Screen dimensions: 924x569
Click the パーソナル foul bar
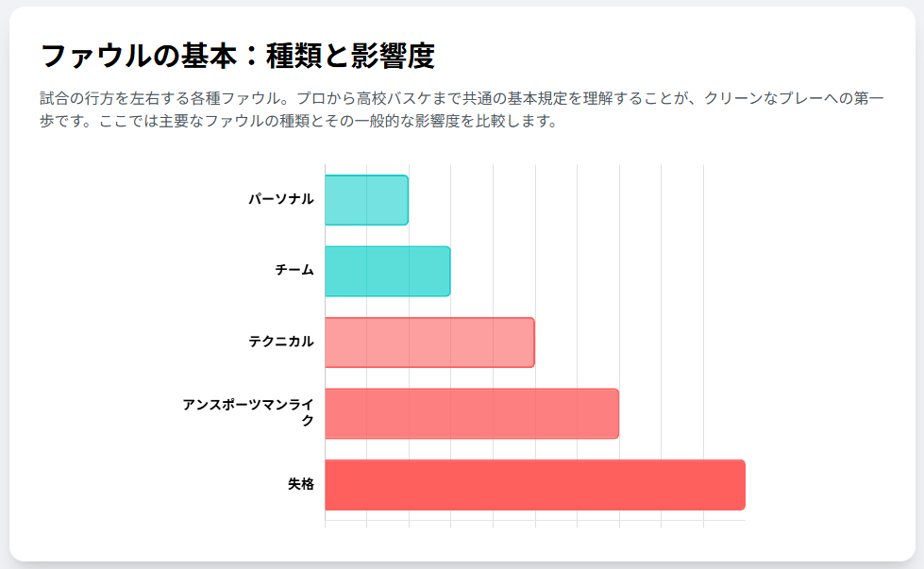[x=366, y=200]
